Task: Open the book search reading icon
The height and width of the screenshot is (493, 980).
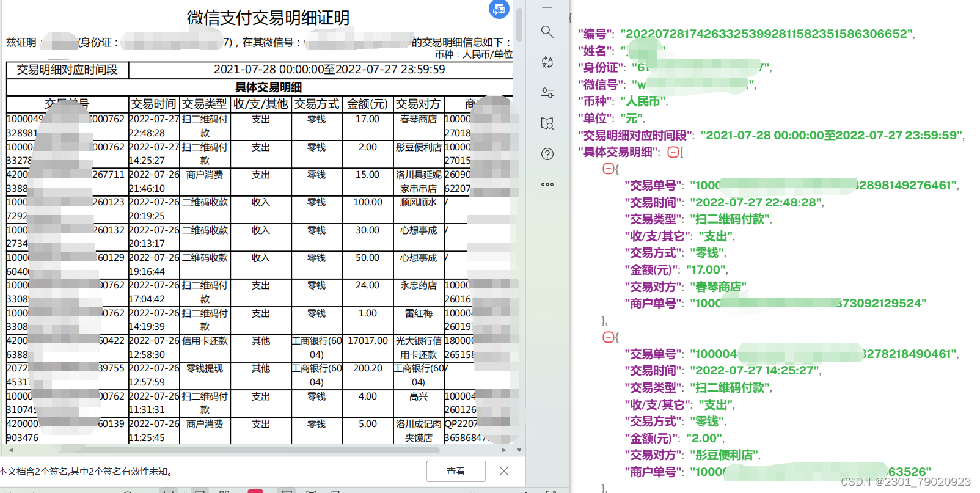Action: (547, 123)
